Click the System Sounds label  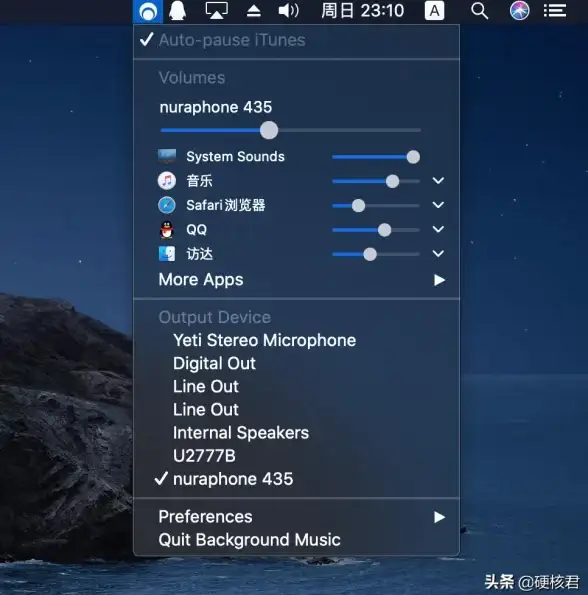(235, 156)
